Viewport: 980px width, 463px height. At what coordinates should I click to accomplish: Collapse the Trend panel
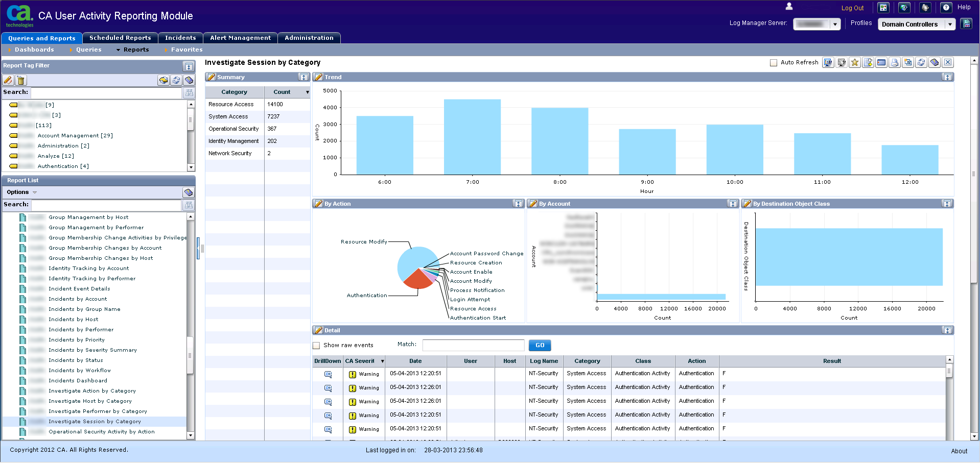point(947,77)
